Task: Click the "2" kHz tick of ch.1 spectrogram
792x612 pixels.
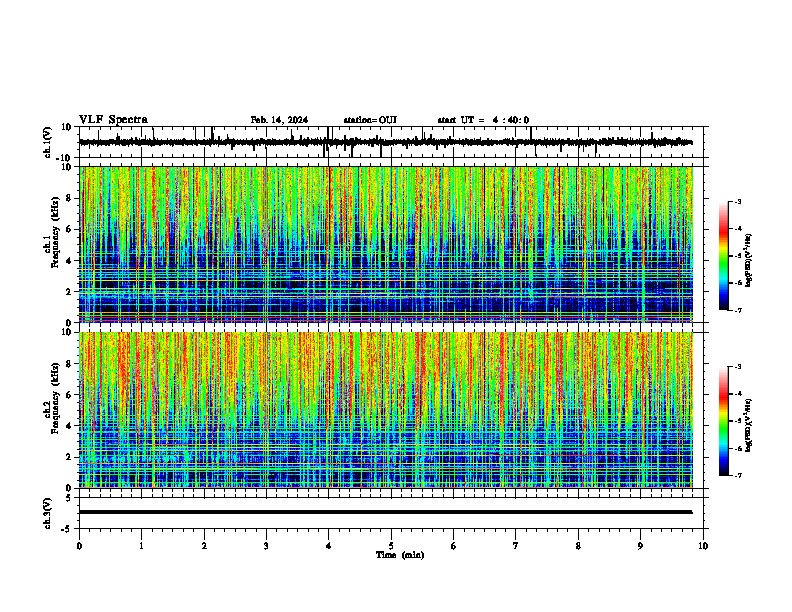Action: (x=70, y=292)
